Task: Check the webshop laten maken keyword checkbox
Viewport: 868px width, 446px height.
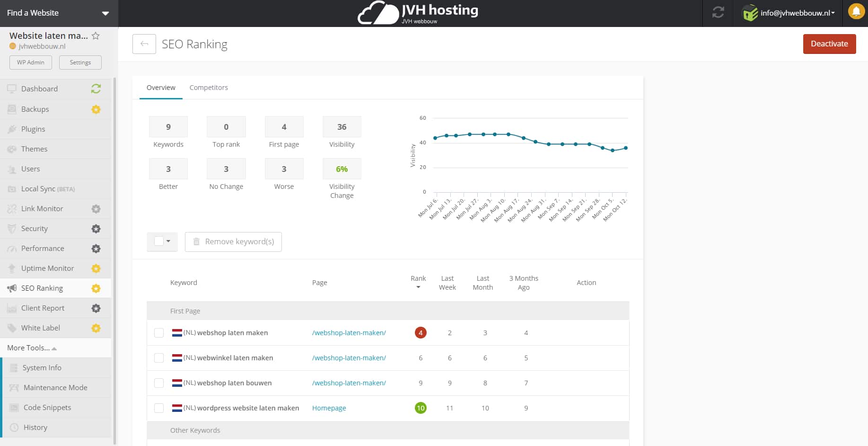Action: point(159,333)
